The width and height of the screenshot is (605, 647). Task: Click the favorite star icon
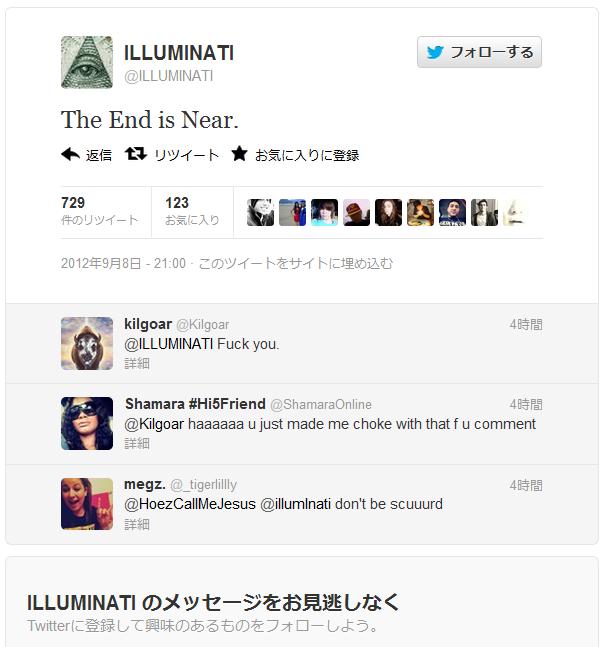(x=239, y=154)
